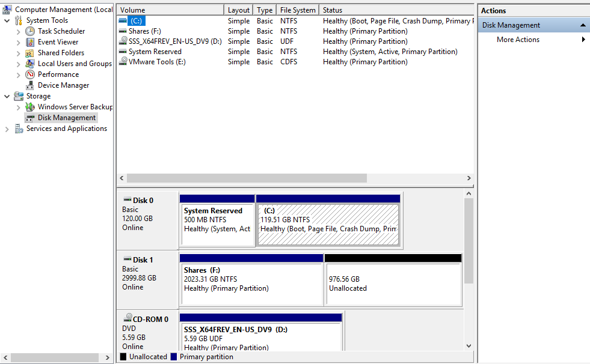
Task: Click the disk view vertical scrollbar thumb
Action: [469, 241]
